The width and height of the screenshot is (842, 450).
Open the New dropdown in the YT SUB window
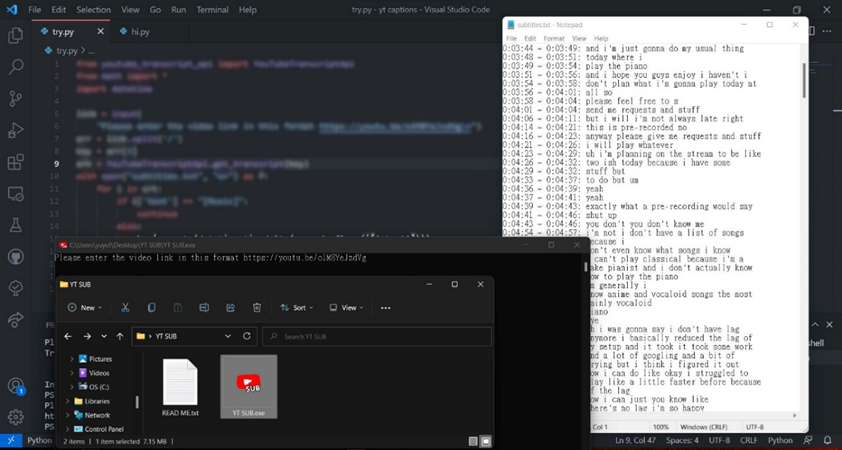(x=85, y=308)
